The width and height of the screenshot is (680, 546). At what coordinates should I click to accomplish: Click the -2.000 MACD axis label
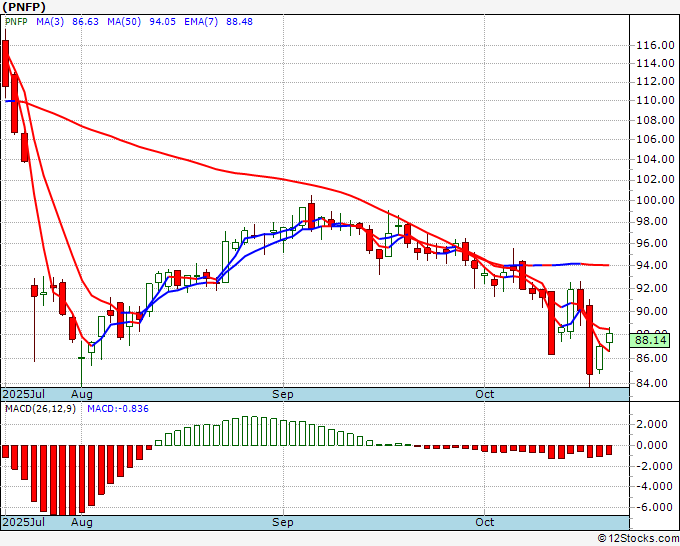[x=652, y=466]
